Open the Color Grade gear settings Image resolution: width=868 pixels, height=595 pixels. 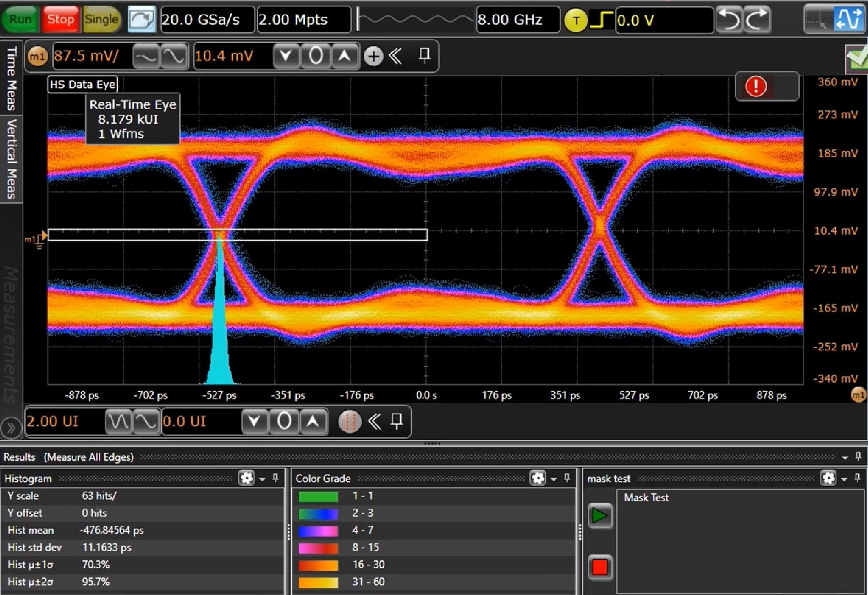click(538, 478)
